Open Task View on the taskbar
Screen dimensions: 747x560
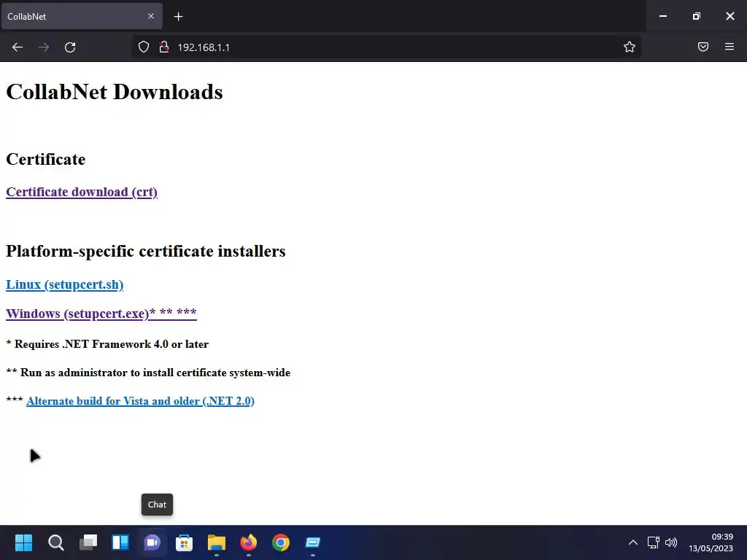(x=88, y=542)
